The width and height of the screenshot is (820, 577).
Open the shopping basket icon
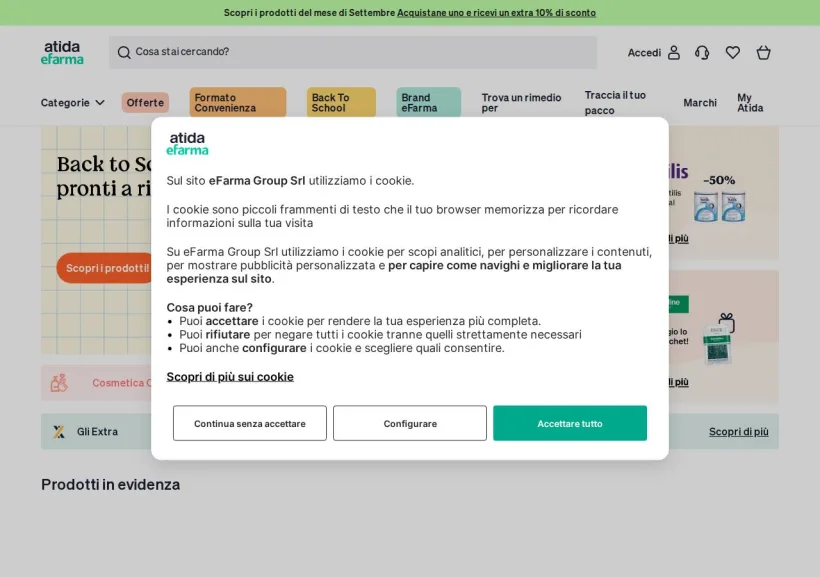click(x=764, y=52)
